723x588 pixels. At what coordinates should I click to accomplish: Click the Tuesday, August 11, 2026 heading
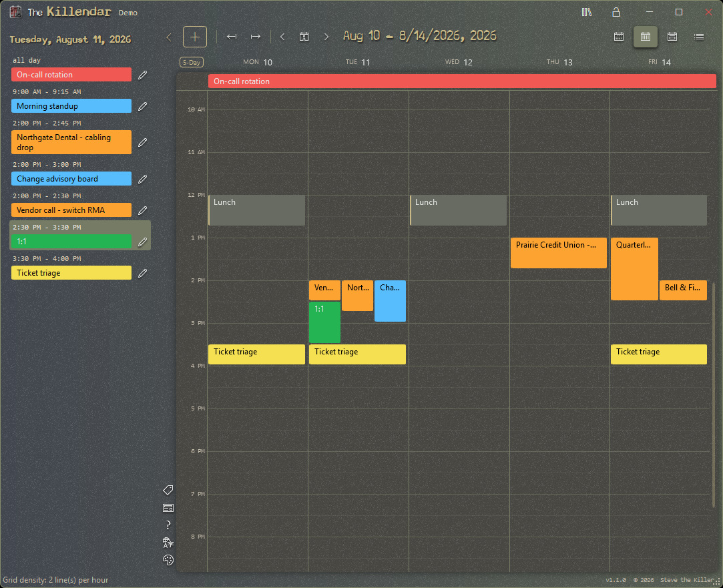click(x=70, y=39)
